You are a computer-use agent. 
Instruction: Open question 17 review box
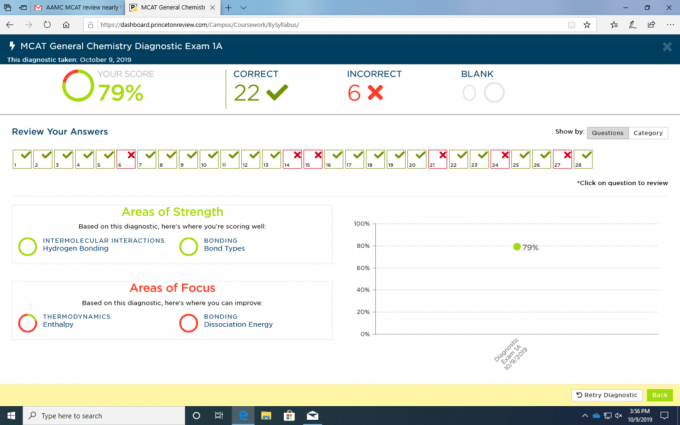point(355,159)
